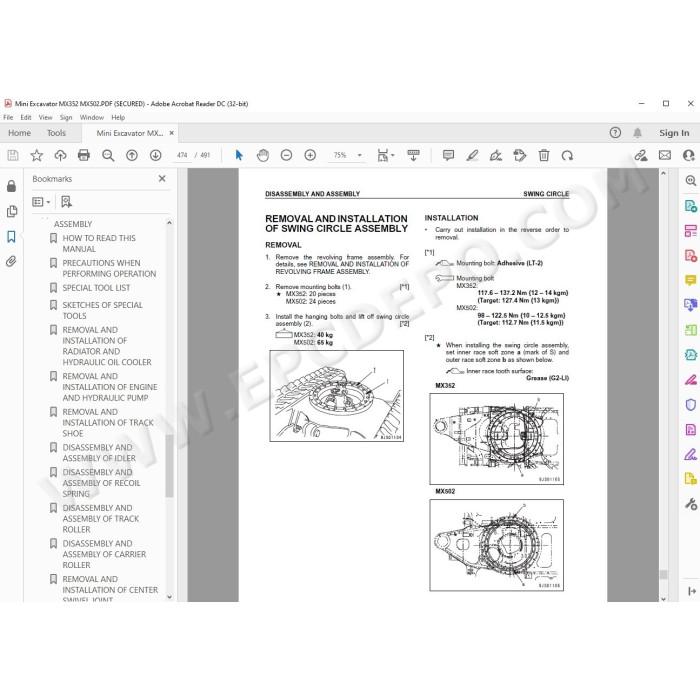Open the zoom level dropdown
The height and width of the screenshot is (700, 700).
(360, 155)
